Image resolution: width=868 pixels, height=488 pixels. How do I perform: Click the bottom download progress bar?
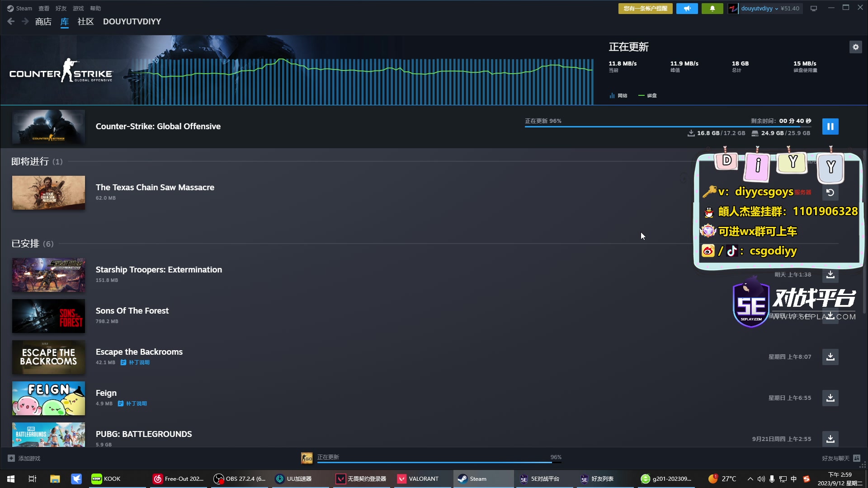click(434, 462)
